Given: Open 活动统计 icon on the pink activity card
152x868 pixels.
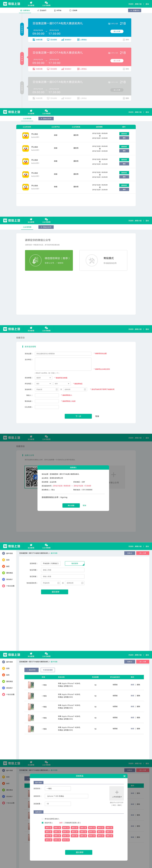Looking at the screenshot, I should point(63,69).
